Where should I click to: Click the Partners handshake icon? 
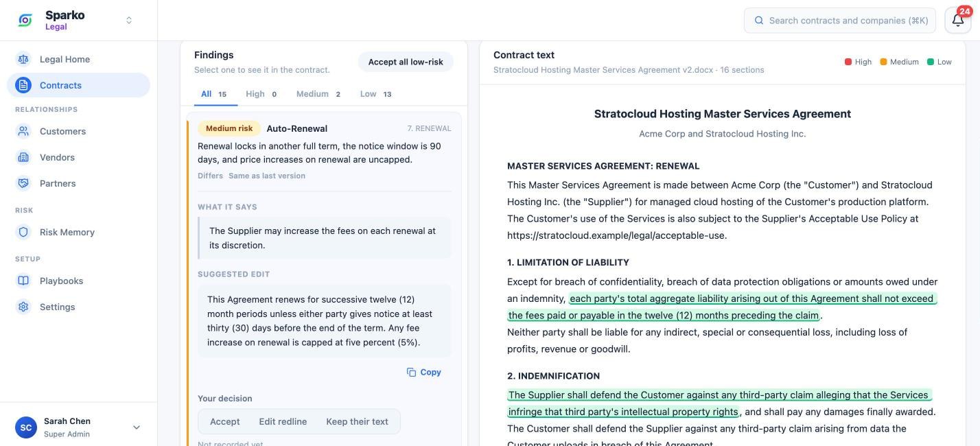[x=23, y=183]
